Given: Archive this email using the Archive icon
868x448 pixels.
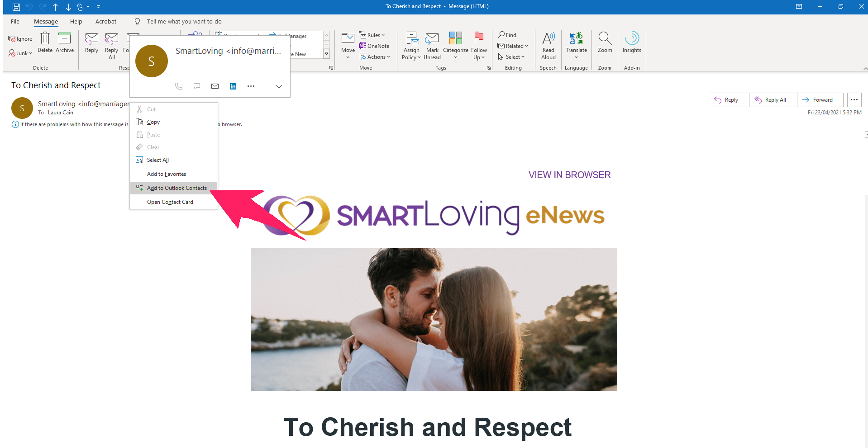Looking at the screenshot, I should point(65,42).
